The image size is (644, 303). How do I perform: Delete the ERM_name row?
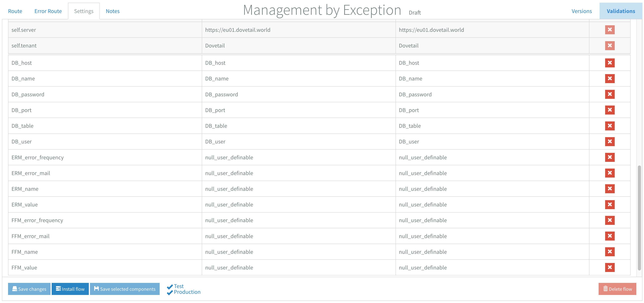point(610,189)
